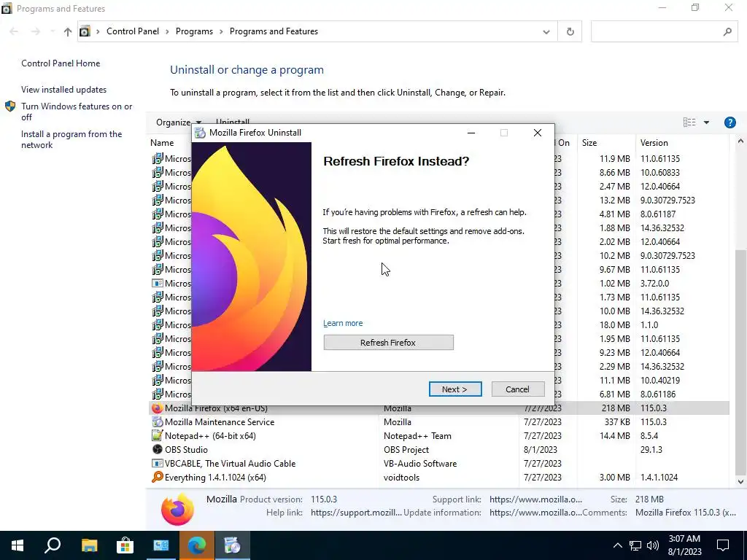Cancel the Mozilla Firefox Uninstall dialog
This screenshot has height=560, width=747.
pos(518,389)
